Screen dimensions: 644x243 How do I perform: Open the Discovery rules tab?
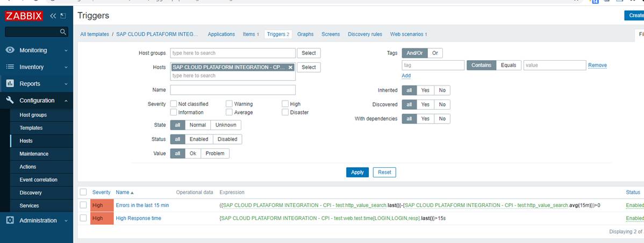click(364, 34)
